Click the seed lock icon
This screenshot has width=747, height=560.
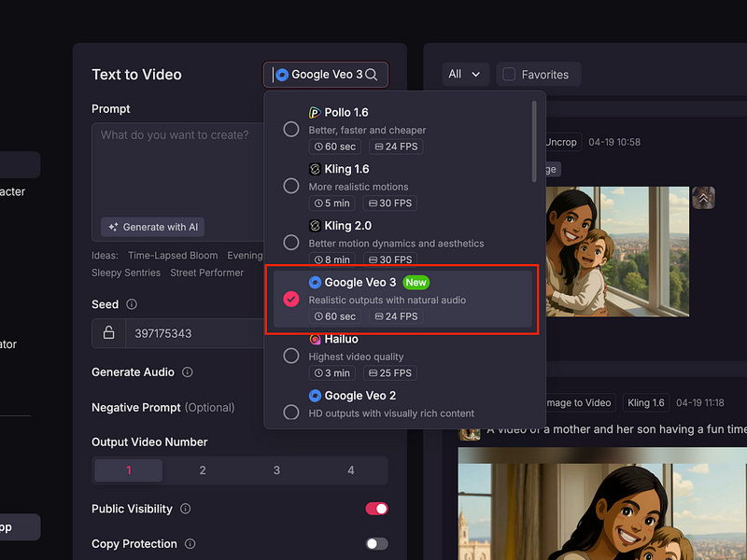pos(108,333)
